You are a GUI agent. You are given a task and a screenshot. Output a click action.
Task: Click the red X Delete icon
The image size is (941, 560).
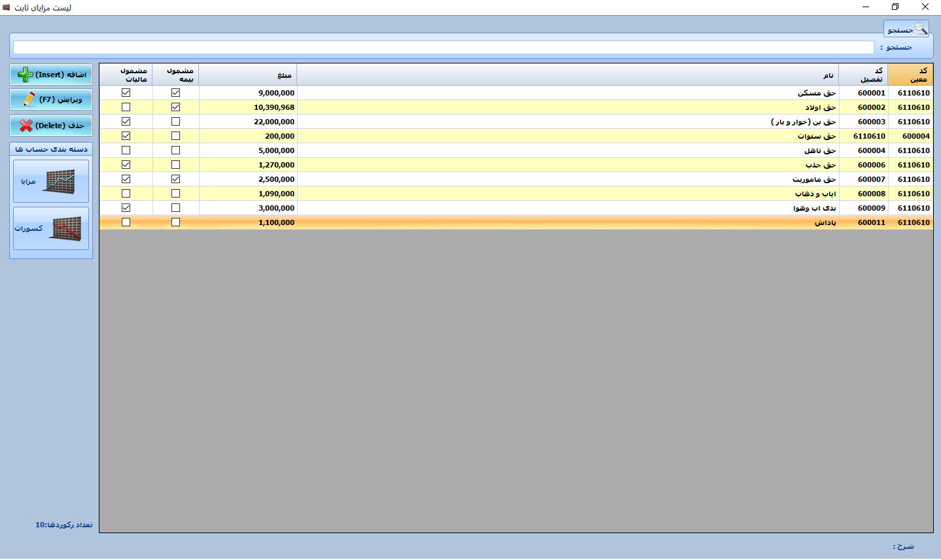coord(26,126)
